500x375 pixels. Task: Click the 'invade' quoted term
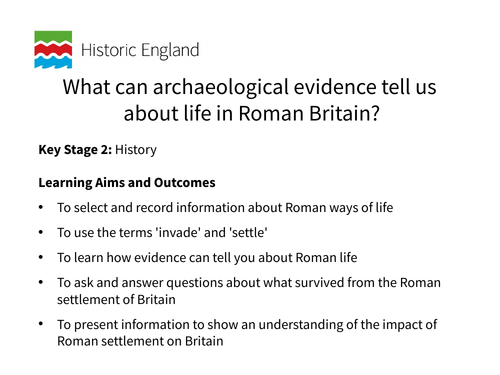coord(178,232)
